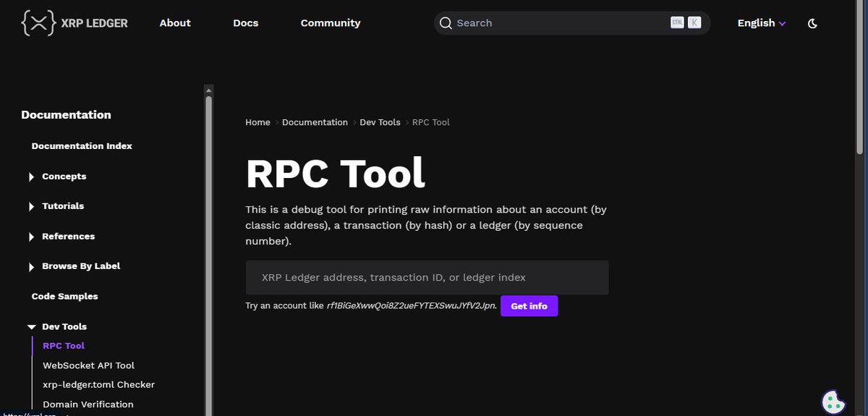Click the CTRL K shortcut badge
Screen dimensions: 868x416
click(686, 23)
